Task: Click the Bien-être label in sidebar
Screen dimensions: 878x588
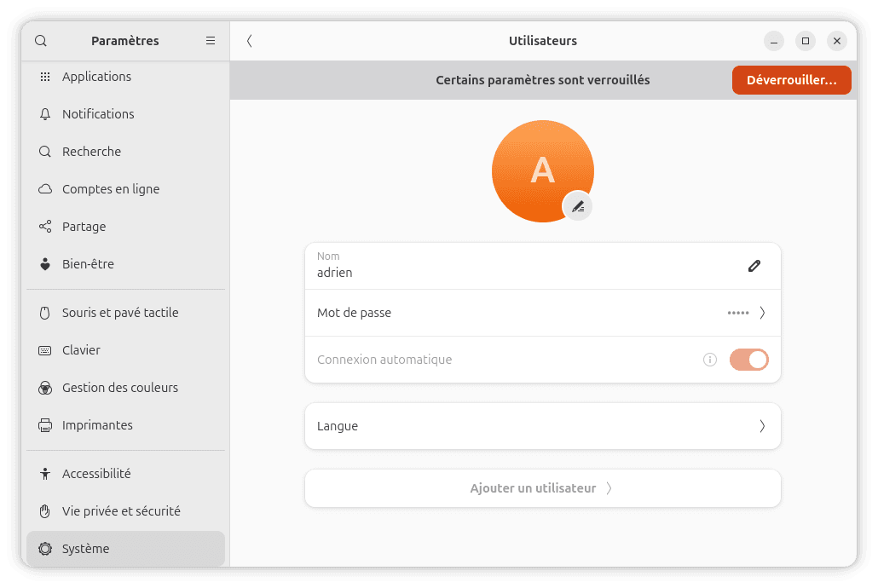Action: pyautogui.click(x=88, y=264)
